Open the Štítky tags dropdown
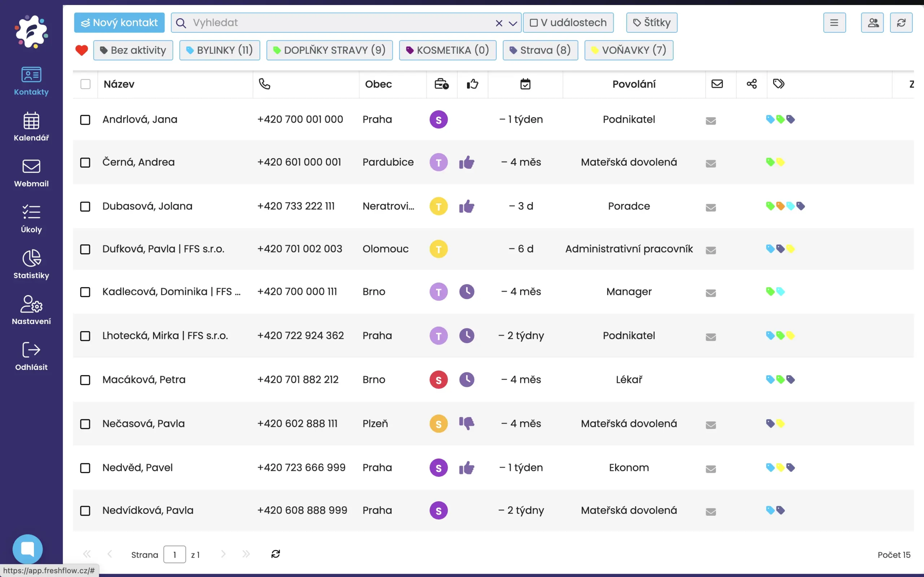 click(651, 23)
